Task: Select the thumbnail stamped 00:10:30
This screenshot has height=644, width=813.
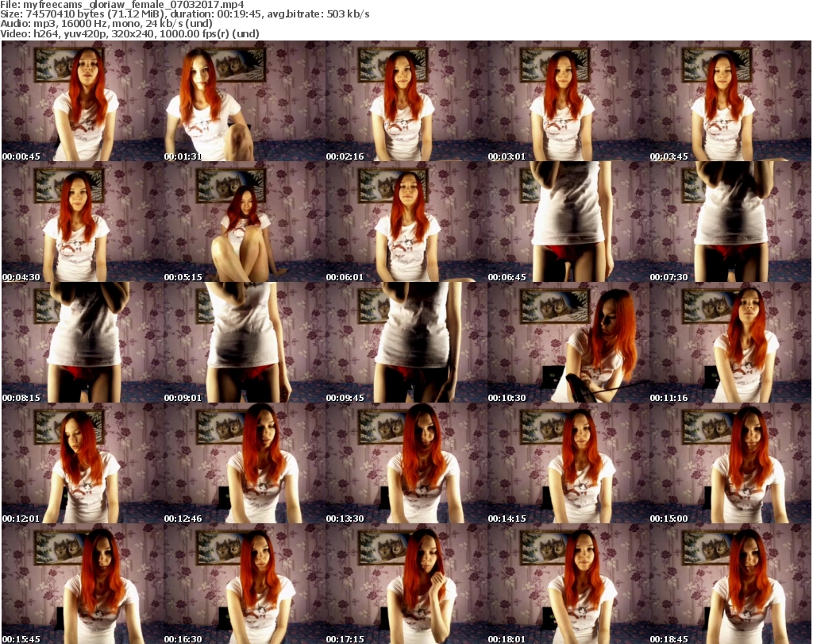Action: tap(568, 342)
